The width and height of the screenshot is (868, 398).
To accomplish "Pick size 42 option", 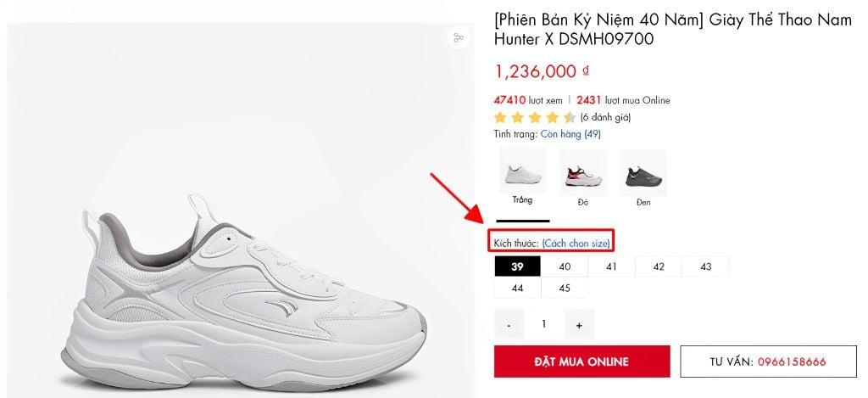I will 659,266.
